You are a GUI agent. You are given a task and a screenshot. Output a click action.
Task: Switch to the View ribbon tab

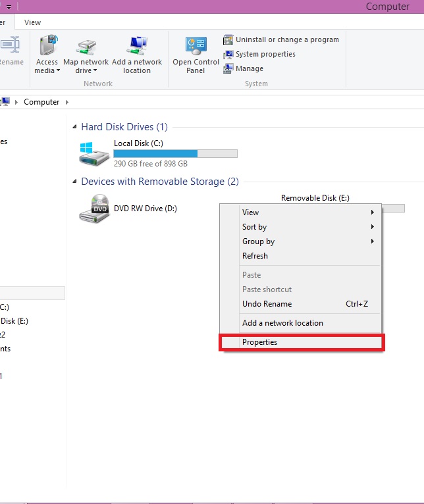[32, 22]
